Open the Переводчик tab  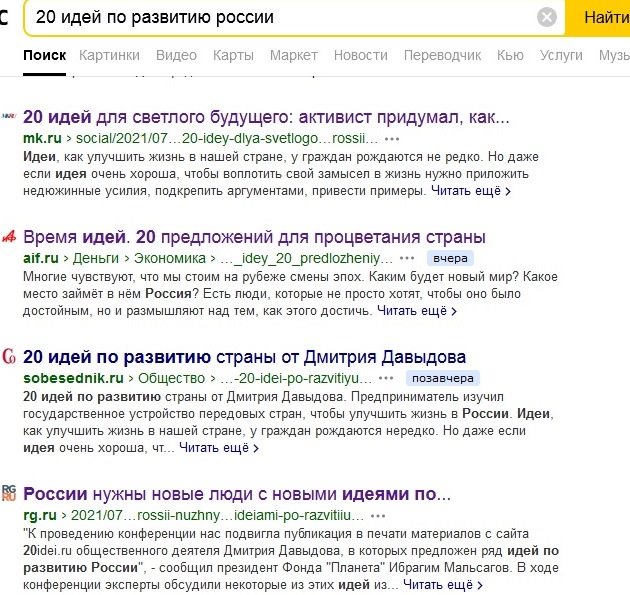click(x=442, y=55)
